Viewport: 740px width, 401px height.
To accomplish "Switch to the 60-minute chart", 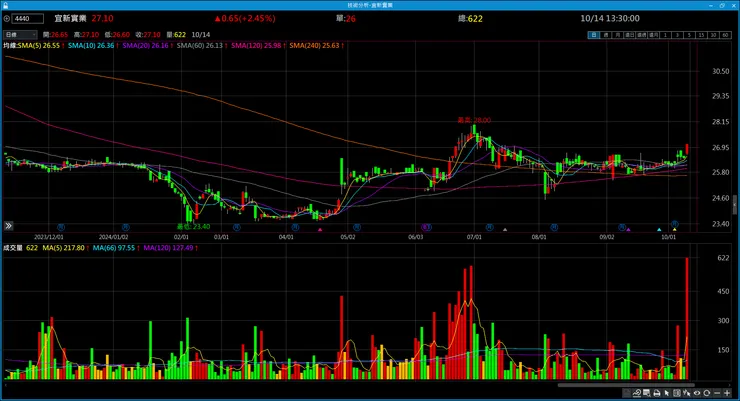I will coord(725,35).
